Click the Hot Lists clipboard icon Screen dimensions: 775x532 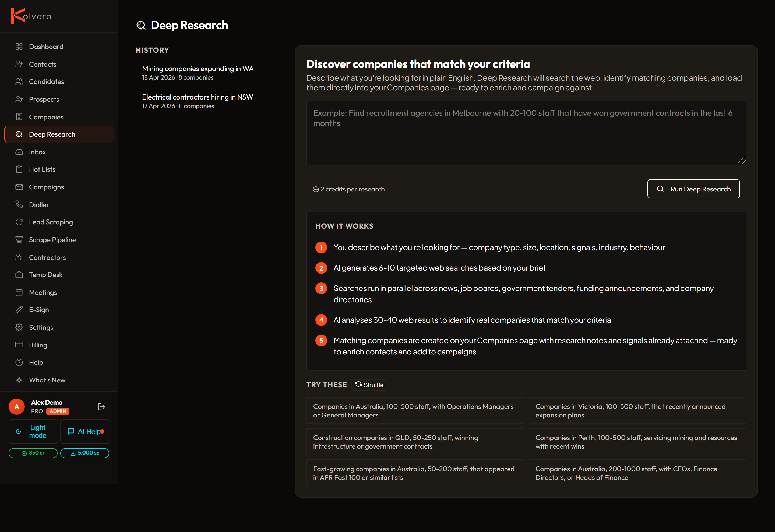pyautogui.click(x=19, y=169)
